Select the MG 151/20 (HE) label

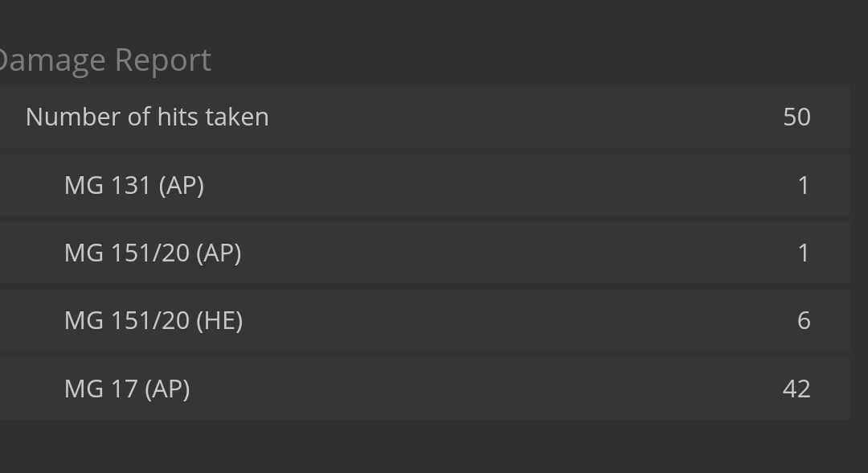tap(154, 320)
